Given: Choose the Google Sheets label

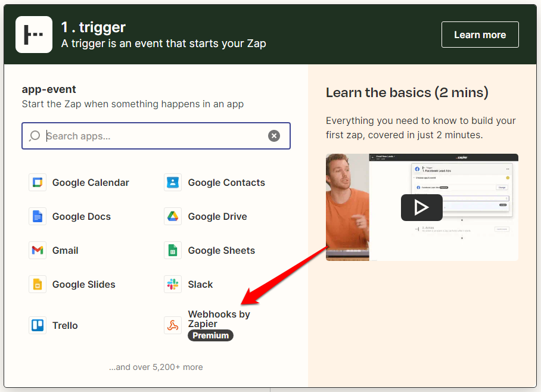Looking at the screenshot, I should (x=222, y=251).
